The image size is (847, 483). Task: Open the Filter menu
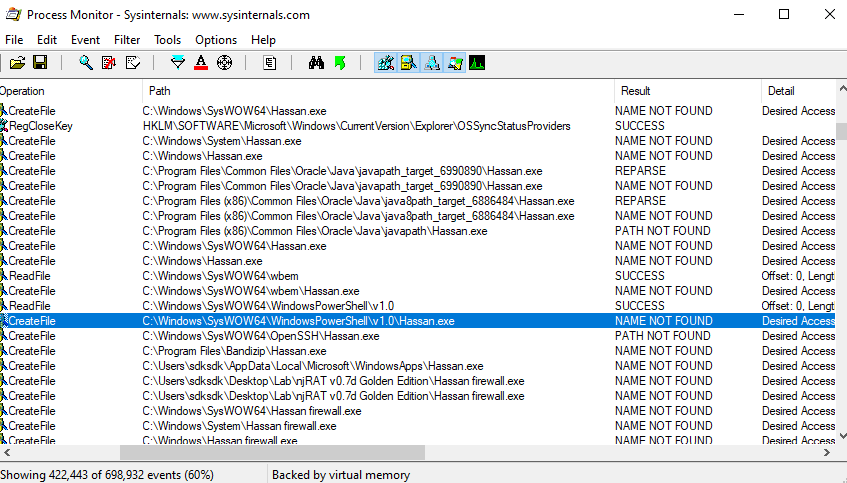click(127, 40)
